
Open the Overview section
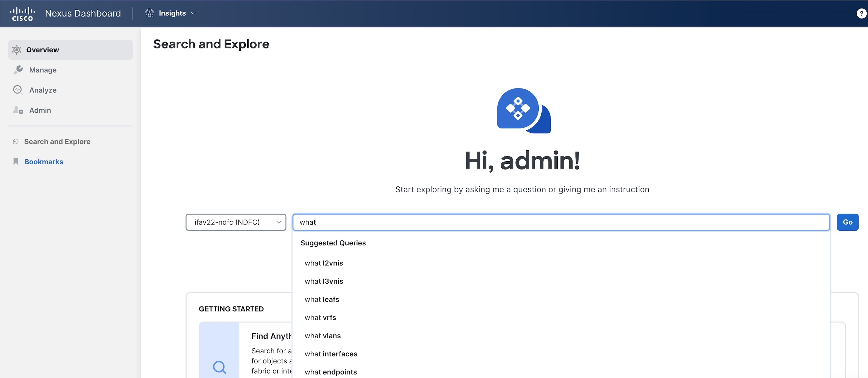click(x=70, y=50)
